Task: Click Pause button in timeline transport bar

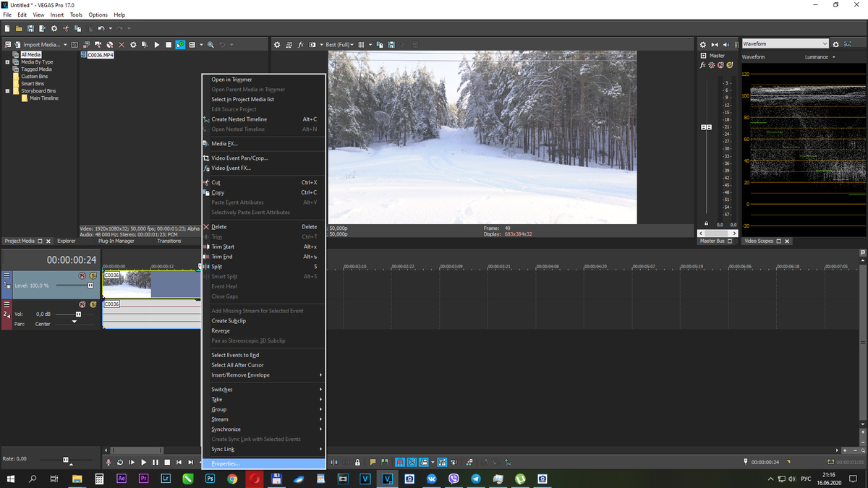Action: tap(156, 462)
